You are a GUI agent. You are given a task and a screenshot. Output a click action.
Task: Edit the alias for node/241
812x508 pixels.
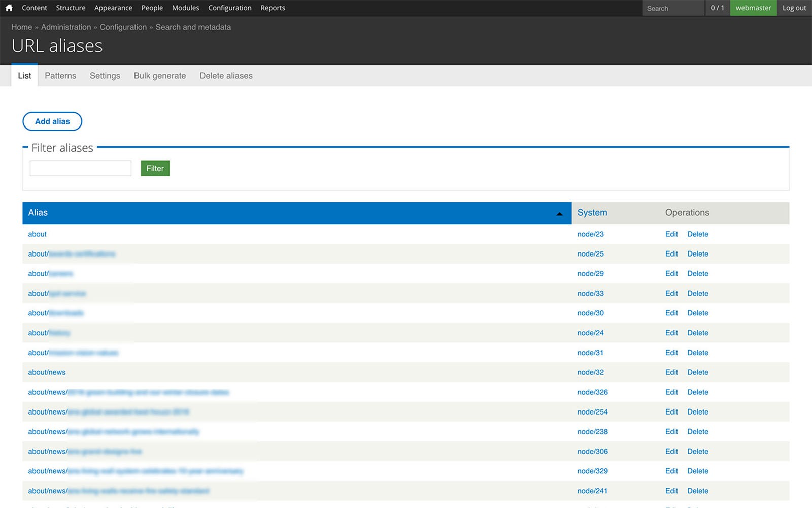671,491
